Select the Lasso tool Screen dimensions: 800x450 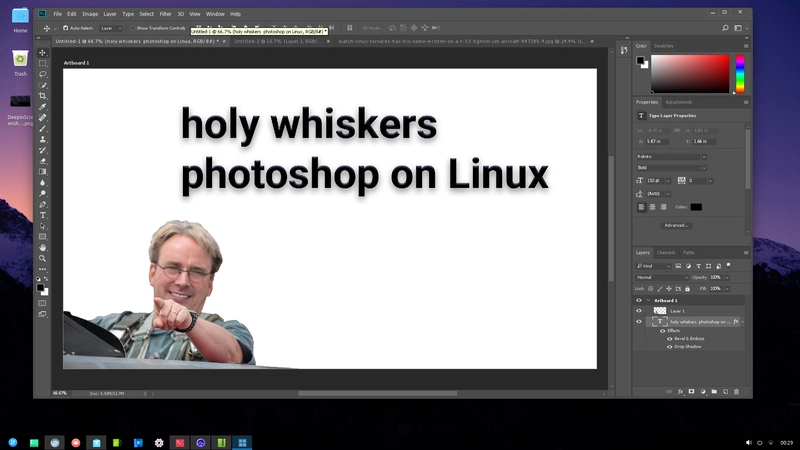pos(43,74)
